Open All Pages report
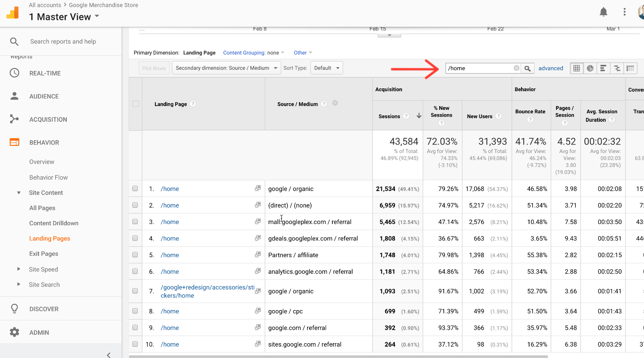 pyautogui.click(x=42, y=208)
